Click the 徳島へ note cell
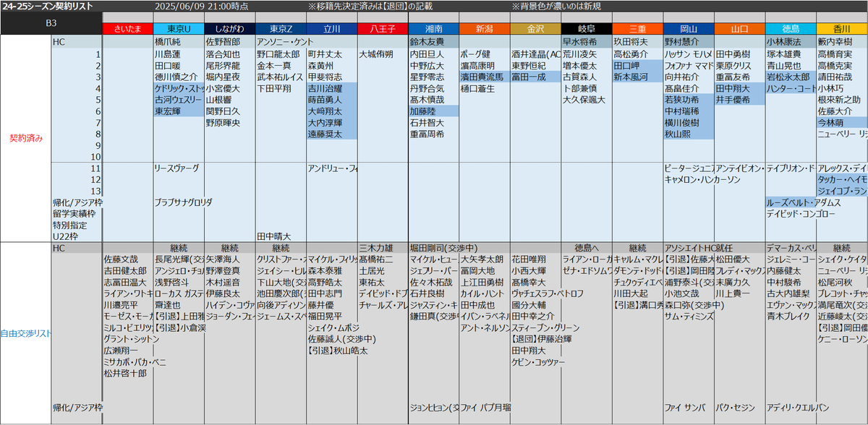868x425 pixels. pyautogui.click(x=586, y=248)
